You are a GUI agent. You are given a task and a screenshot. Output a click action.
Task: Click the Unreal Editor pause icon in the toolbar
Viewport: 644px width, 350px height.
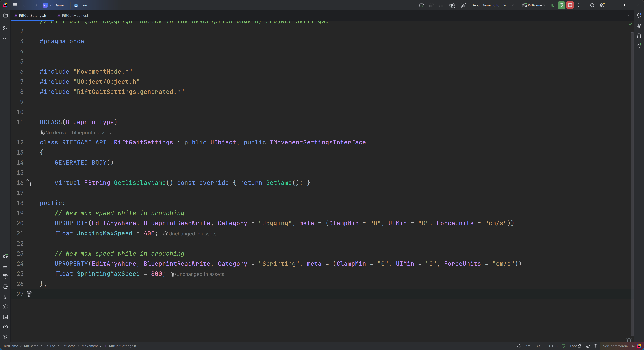coord(432,5)
